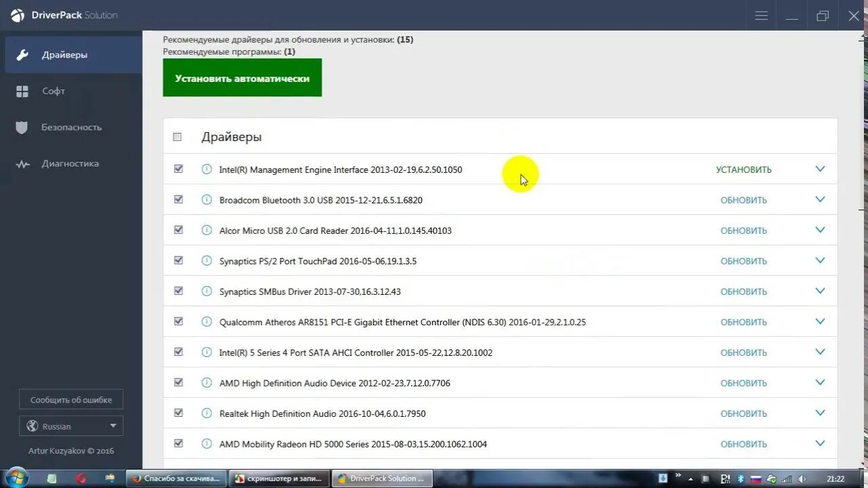Uncheck AMD High Definition Audio Device
The width and height of the screenshot is (868, 488).
tap(178, 382)
